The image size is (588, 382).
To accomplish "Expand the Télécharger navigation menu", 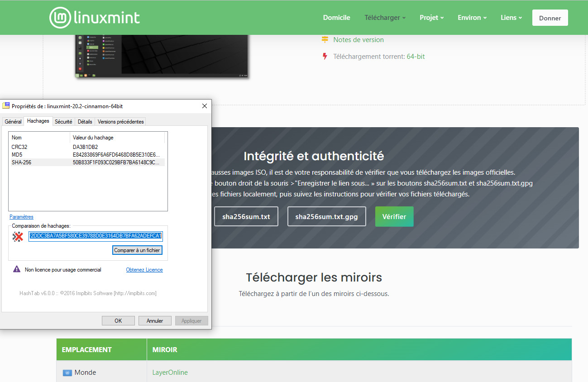I will tap(385, 18).
